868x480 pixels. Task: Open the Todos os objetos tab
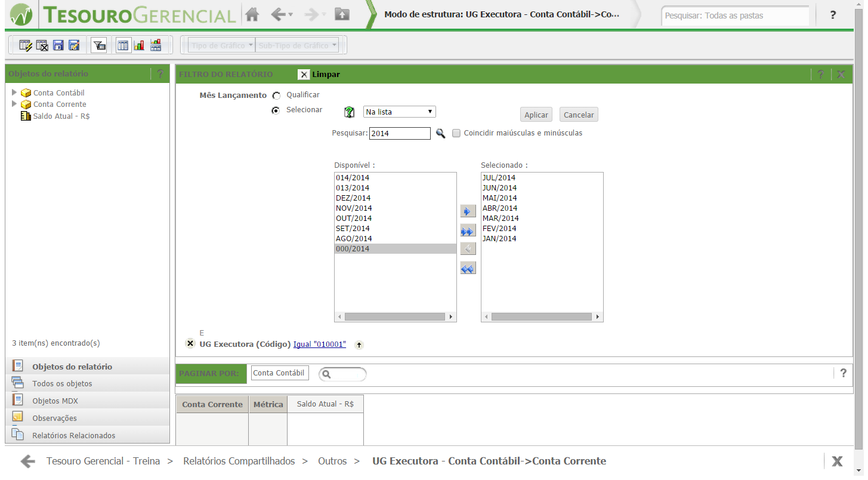tap(87, 383)
